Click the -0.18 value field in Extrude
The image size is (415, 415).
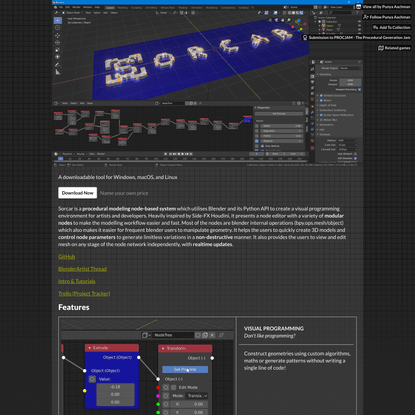coord(115,387)
